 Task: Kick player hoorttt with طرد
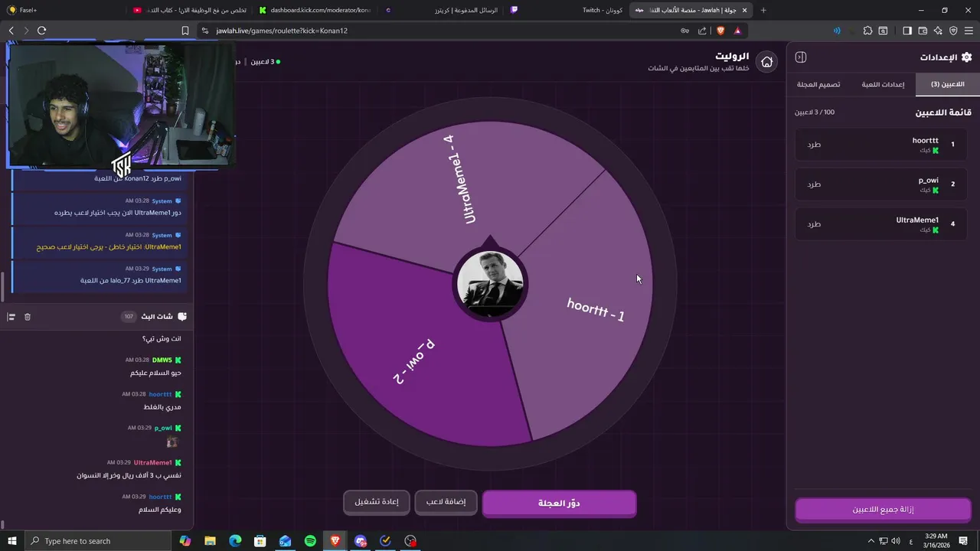click(814, 144)
